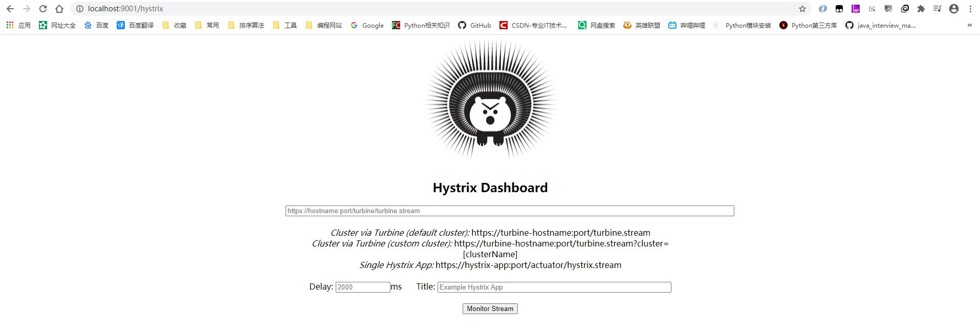Viewport: 980px width, 330px height.
Task: Click the default cluster turbine.stream example URL
Action: [x=561, y=233]
